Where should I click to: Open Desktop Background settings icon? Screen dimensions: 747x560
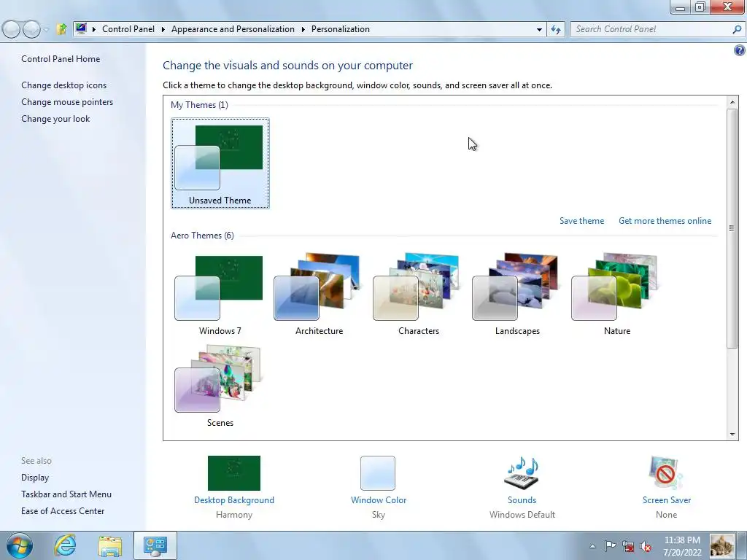[x=234, y=472]
